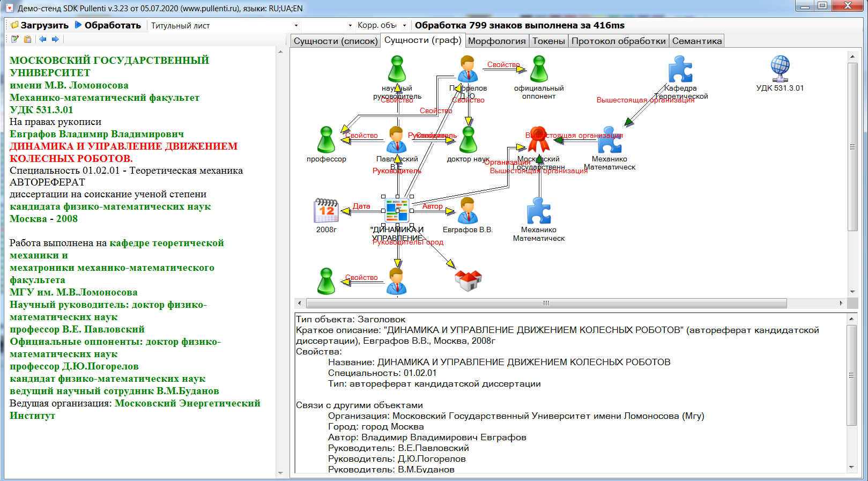
Task: Select the 2008г calendar date node
Action: coord(326,211)
